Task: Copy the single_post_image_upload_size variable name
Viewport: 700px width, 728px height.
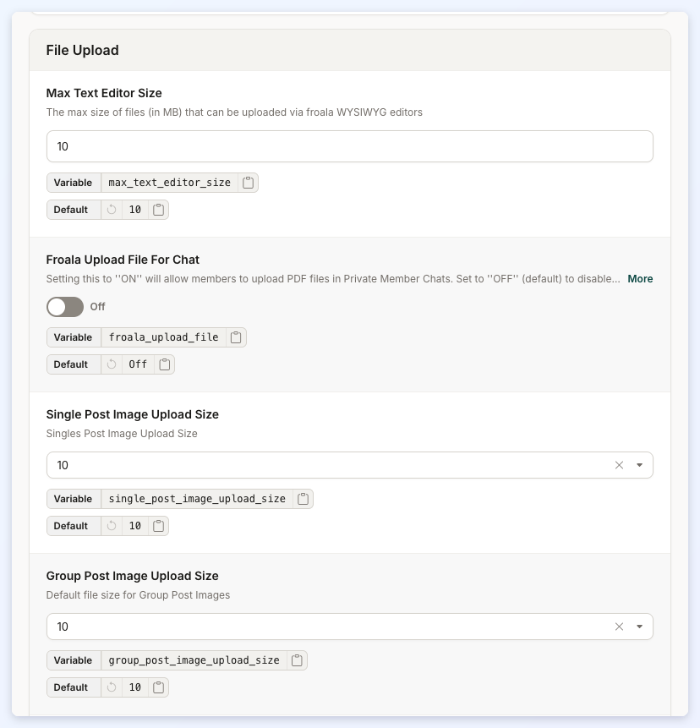Action: 304,499
